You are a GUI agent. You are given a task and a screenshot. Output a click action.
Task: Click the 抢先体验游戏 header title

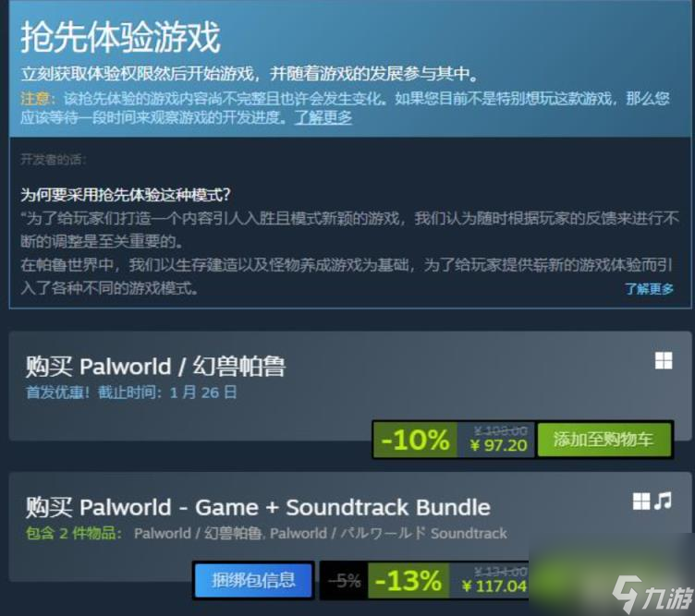tap(120, 37)
